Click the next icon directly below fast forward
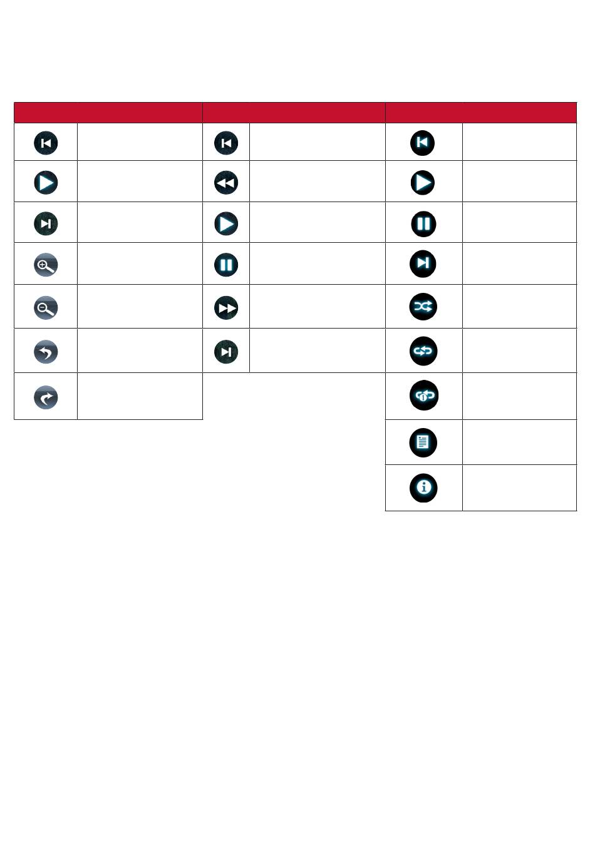595x868 pixels. [x=226, y=352]
